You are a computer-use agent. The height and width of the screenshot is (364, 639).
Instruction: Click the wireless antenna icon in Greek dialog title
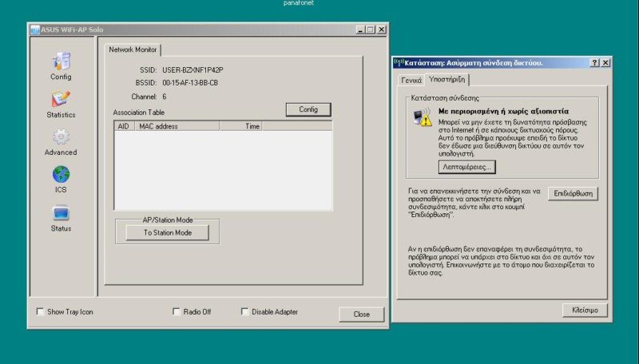[x=399, y=63]
